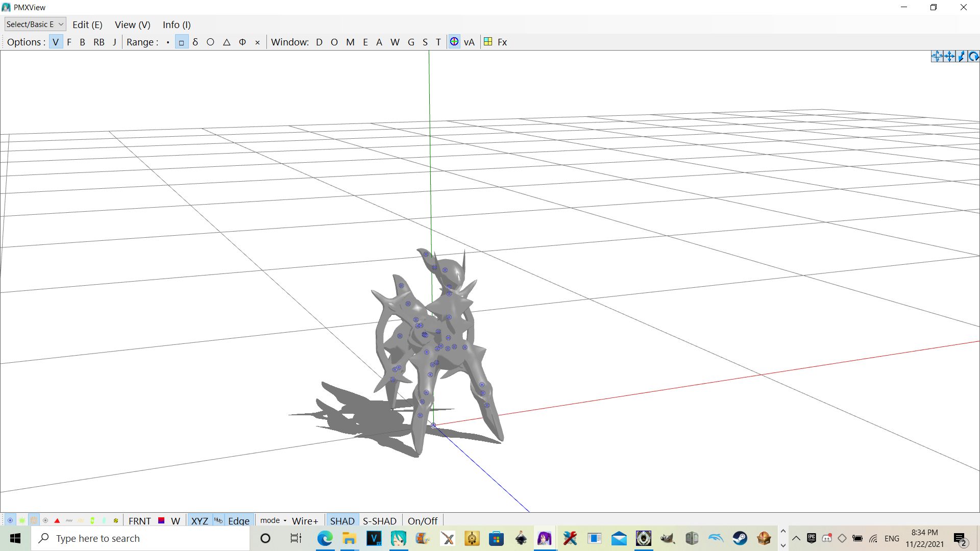Toggle the yellow hatched display icon
Viewport: 980px width, 551px height.
pos(81,520)
